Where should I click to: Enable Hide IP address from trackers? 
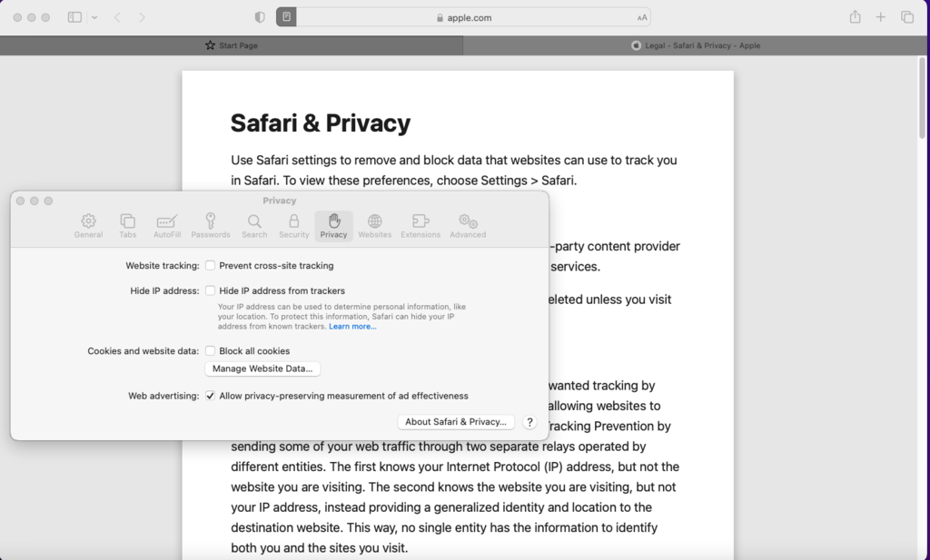pyautogui.click(x=210, y=290)
